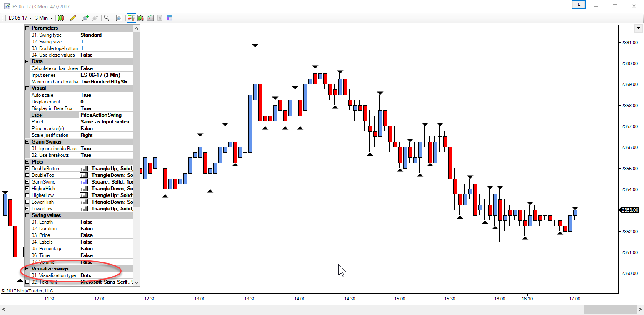Collapse the Plots section
Viewport: 644px width, 315px height.
[x=27, y=162]
